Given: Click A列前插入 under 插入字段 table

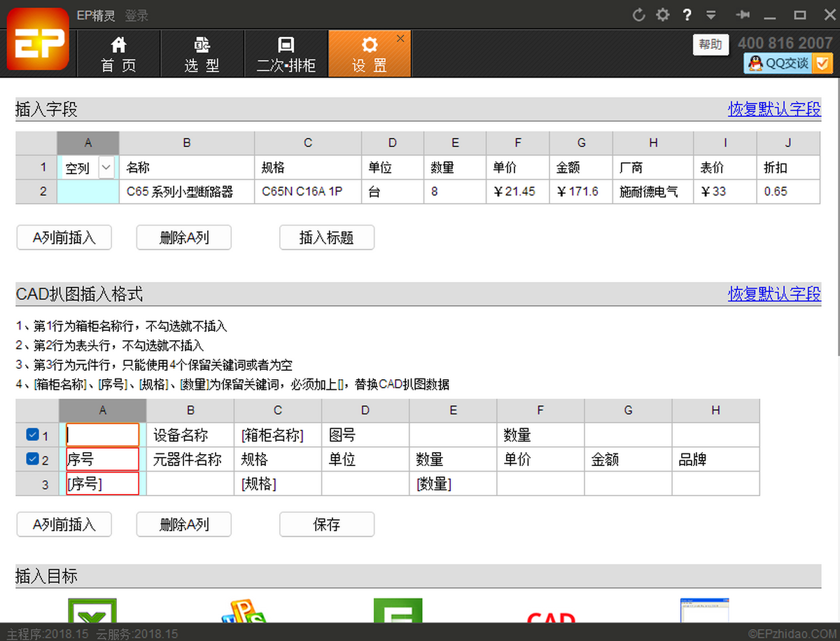Looking at the screenshot, I should point(64,237).
